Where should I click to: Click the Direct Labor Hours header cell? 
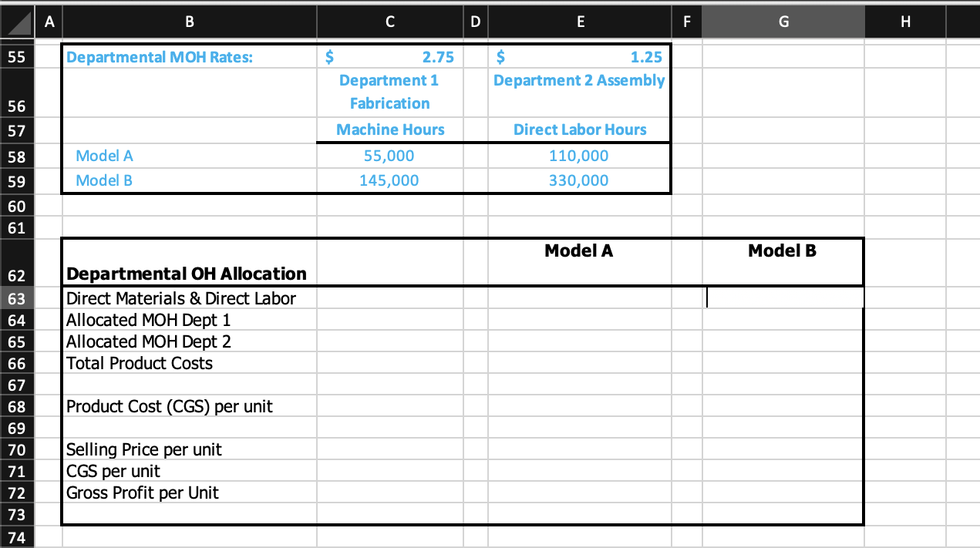[579, 130]
